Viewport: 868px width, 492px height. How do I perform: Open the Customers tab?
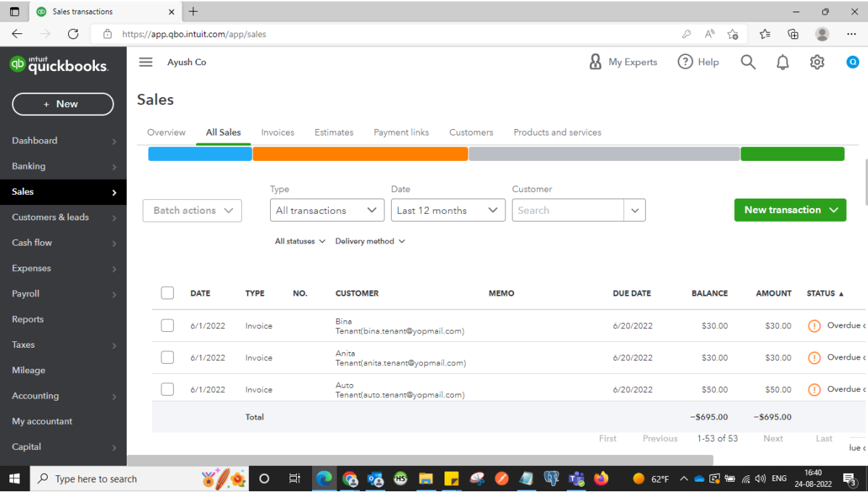(471, 133)
